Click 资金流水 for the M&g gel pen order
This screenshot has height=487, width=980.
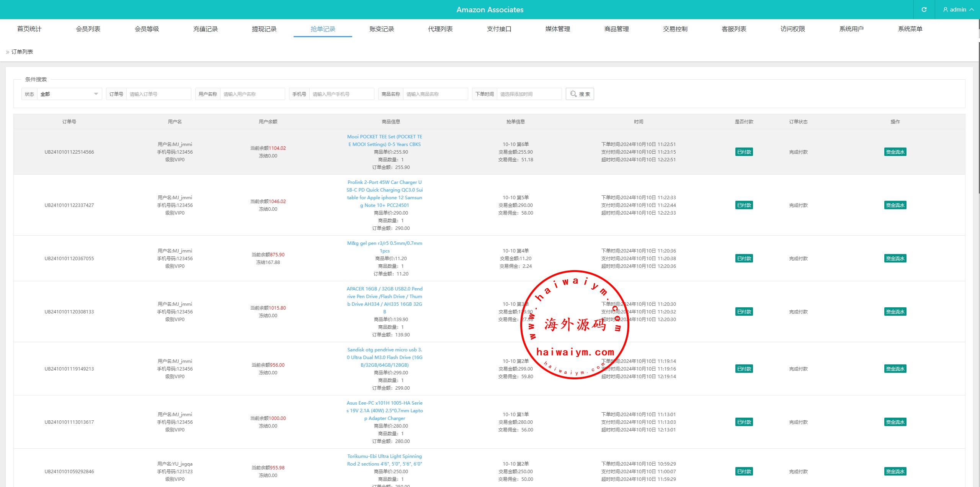[895, 259]
